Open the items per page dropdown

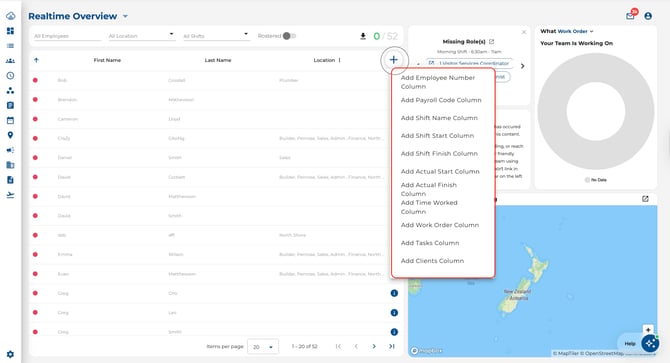coord(262,347)
